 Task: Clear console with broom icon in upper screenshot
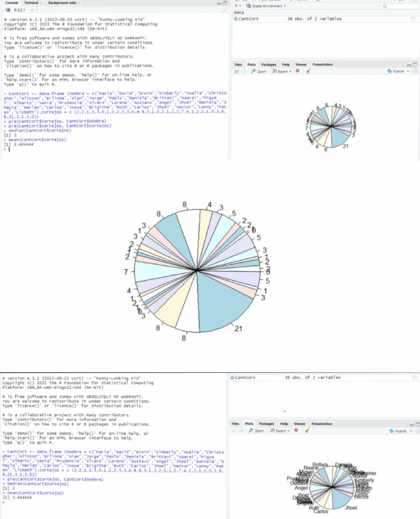[225, 10]
